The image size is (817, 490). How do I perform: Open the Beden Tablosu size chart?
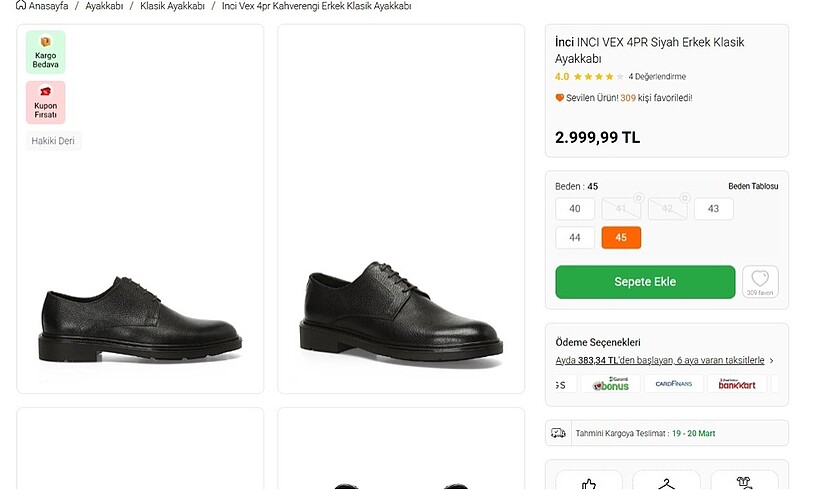coord(752,186)
